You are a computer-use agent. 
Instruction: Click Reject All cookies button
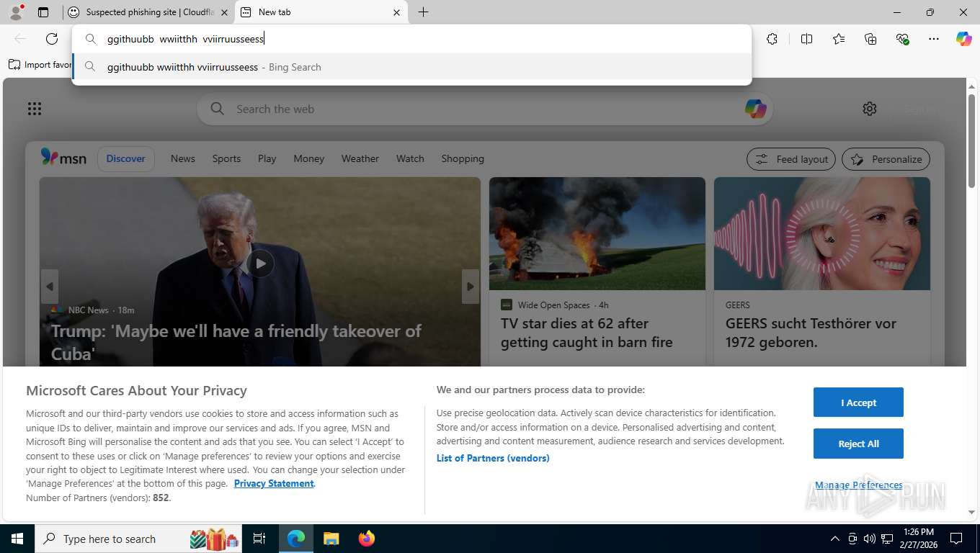858,444
